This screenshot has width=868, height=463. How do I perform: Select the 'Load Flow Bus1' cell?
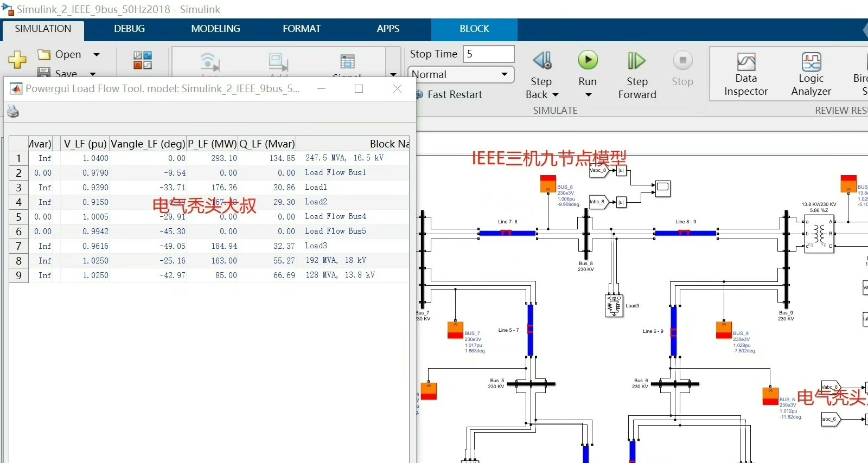353,173
